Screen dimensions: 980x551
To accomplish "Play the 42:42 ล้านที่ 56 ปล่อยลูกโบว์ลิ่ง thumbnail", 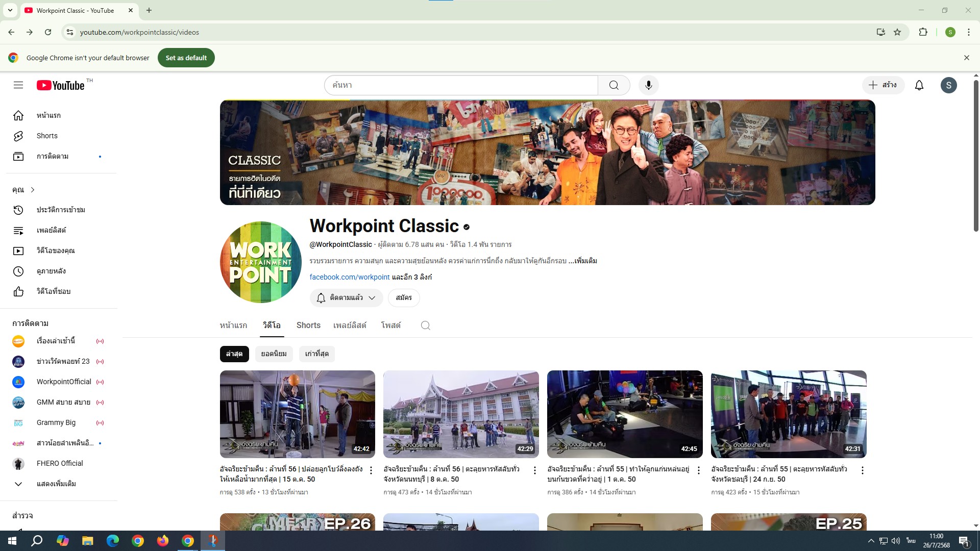I will tap(298, 414).
